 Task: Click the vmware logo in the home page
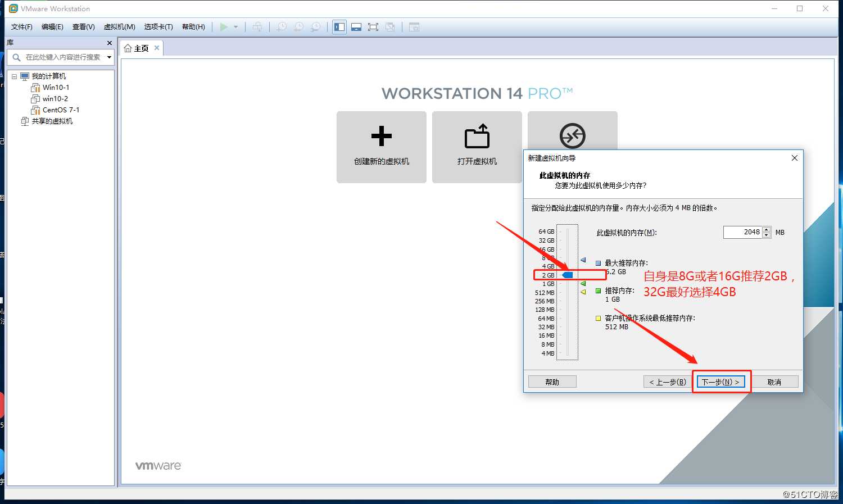coord(158,466)
